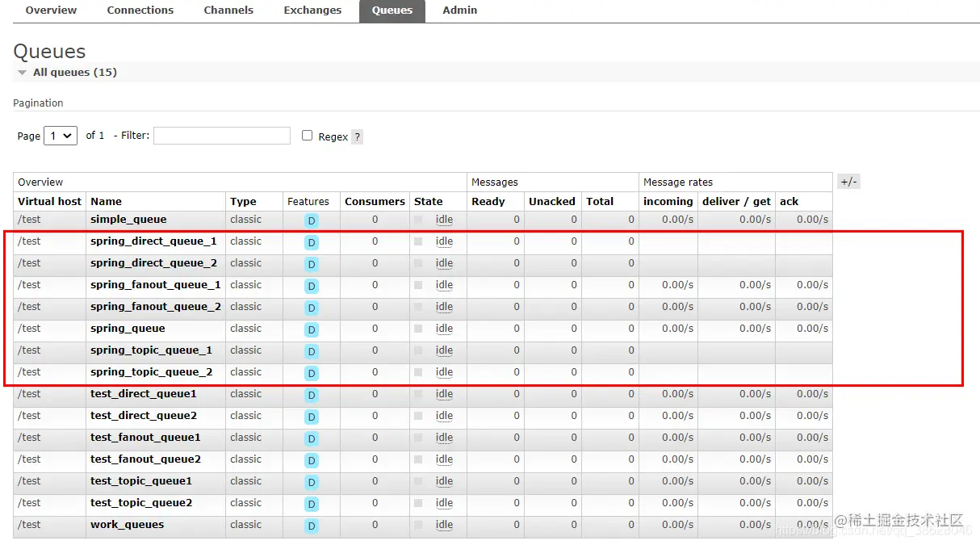Sort by the Type column header
This screenshot has width=980, height=545.
[x=243, y=202]
